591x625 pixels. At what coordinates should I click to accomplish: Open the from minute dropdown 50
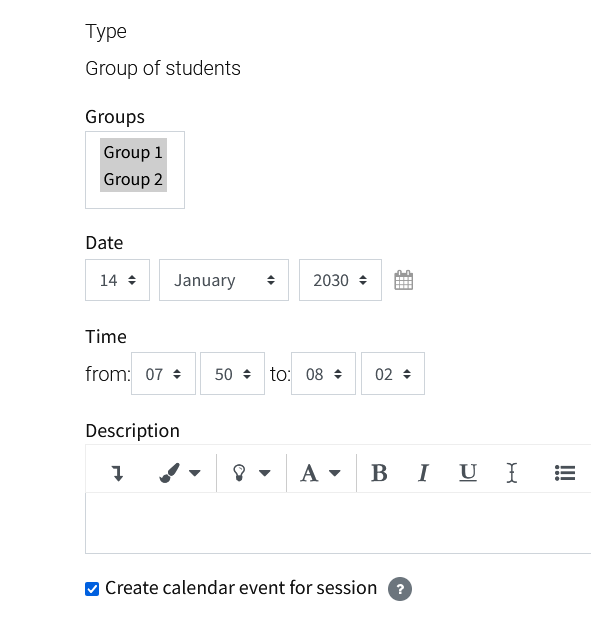click(x=232, y=373)
